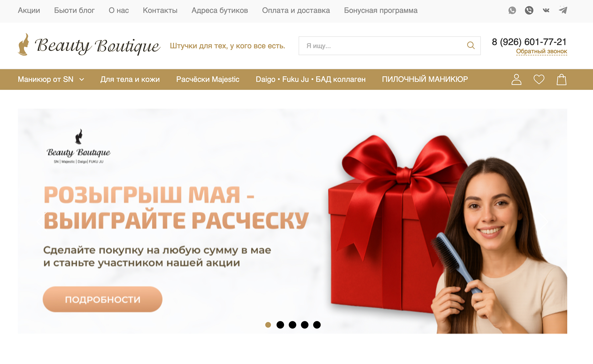Click the search magnifier icon

pos(471,45)
